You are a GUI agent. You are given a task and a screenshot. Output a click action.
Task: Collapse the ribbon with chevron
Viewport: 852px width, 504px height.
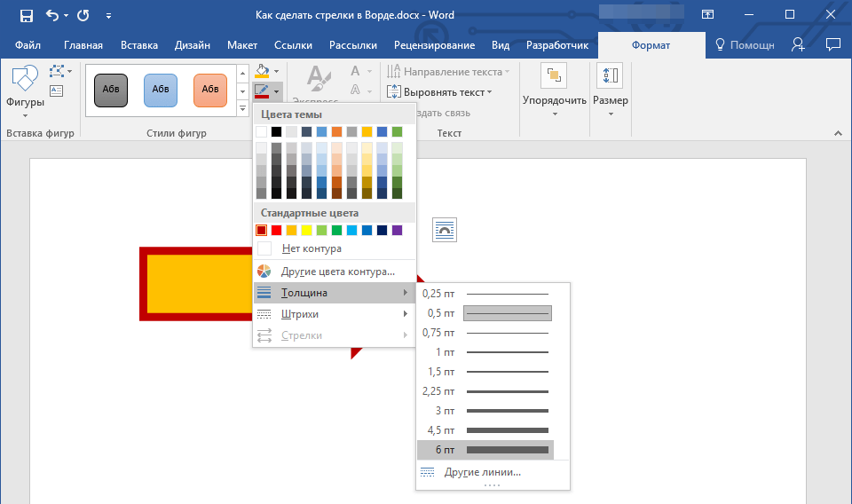[x=838, y=133]
